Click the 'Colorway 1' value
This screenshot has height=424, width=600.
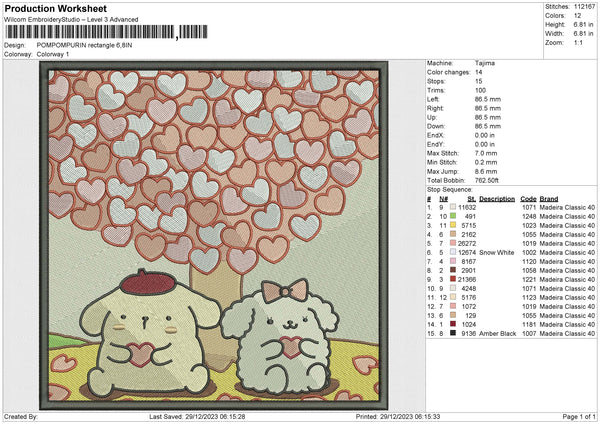tap(53, 54)
